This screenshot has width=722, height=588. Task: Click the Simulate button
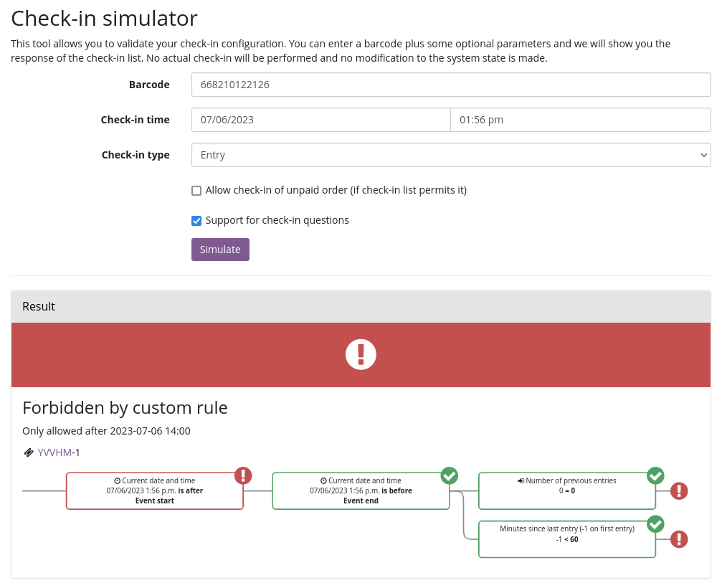pyautogui.click(x=220, y=250)
